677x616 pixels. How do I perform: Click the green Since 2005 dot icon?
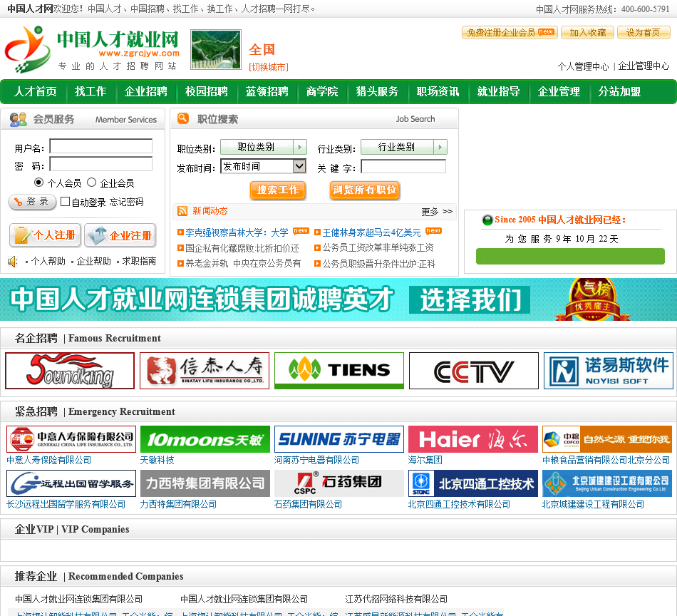pyautogui.click(x=487, y=220)
